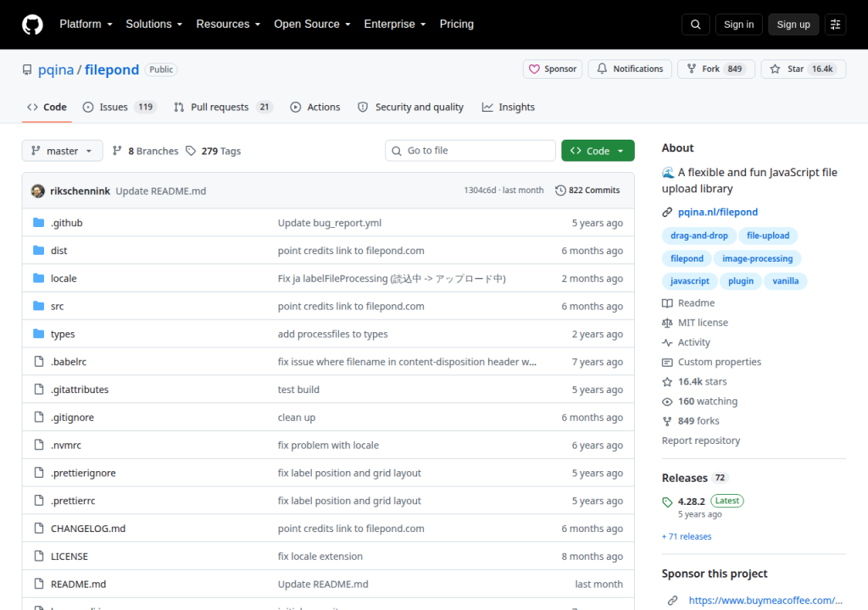
Task: View the 8 Branches link
Action: pyautogui.click(x=146, y=151)
